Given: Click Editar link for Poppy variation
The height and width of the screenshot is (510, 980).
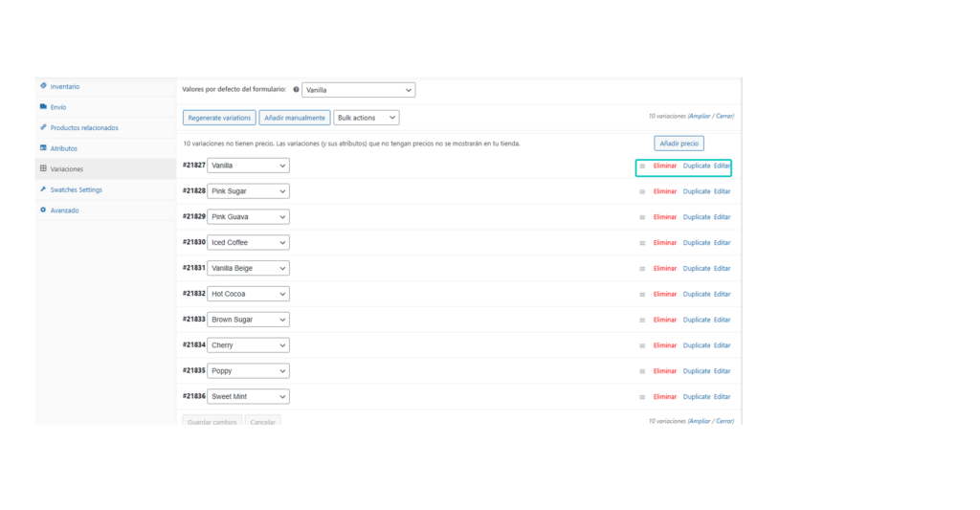Looking at the screenshot, I should coord(722,371).
